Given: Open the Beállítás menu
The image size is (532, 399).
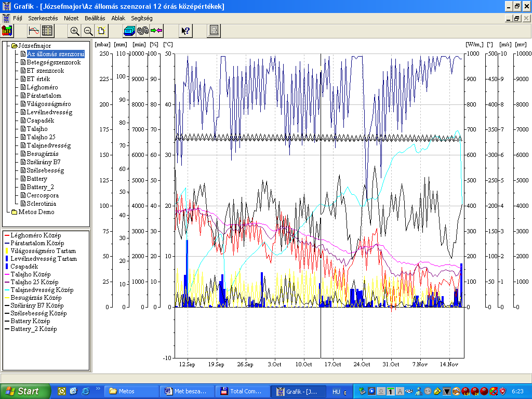Looking at the screenshot, I should (95, 18).
